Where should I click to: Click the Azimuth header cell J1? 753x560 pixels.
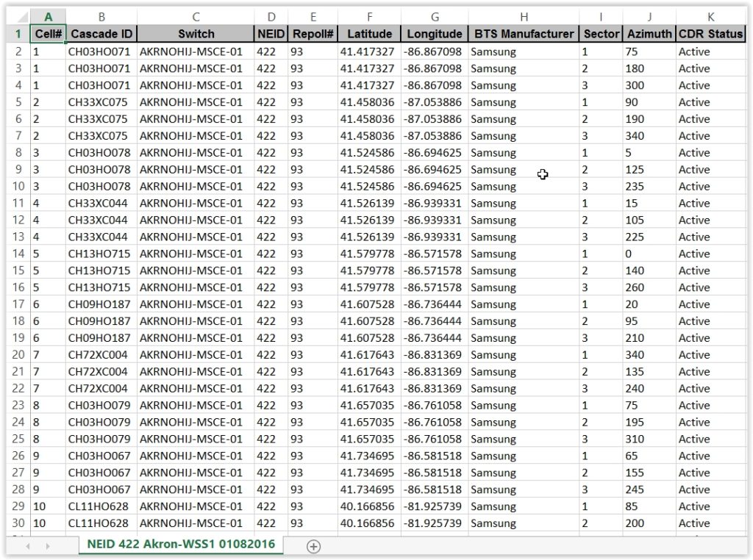649,34
